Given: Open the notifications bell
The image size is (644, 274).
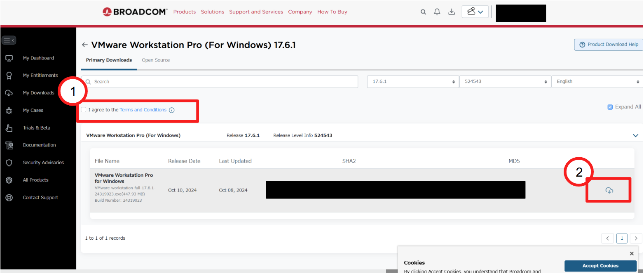Looking at the screenshot, I should click(437, 12).
